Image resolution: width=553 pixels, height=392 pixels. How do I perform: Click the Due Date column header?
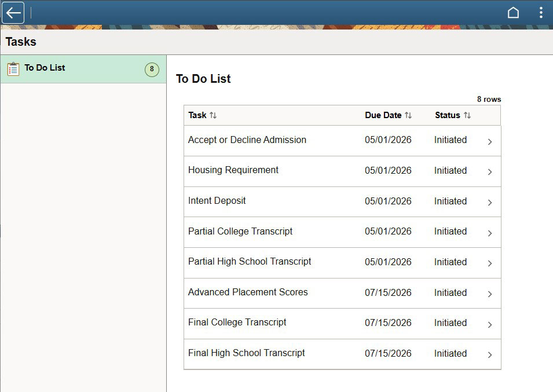click(x=383, y=115)
